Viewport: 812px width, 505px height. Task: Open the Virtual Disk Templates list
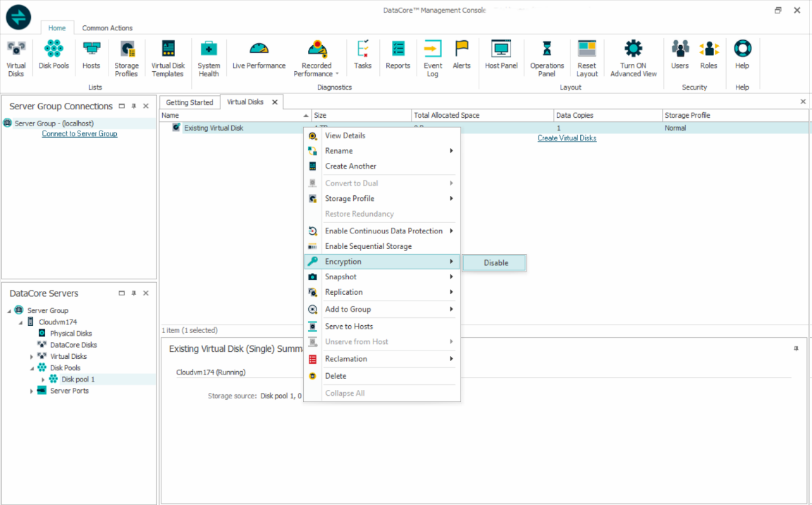(168, 56)
